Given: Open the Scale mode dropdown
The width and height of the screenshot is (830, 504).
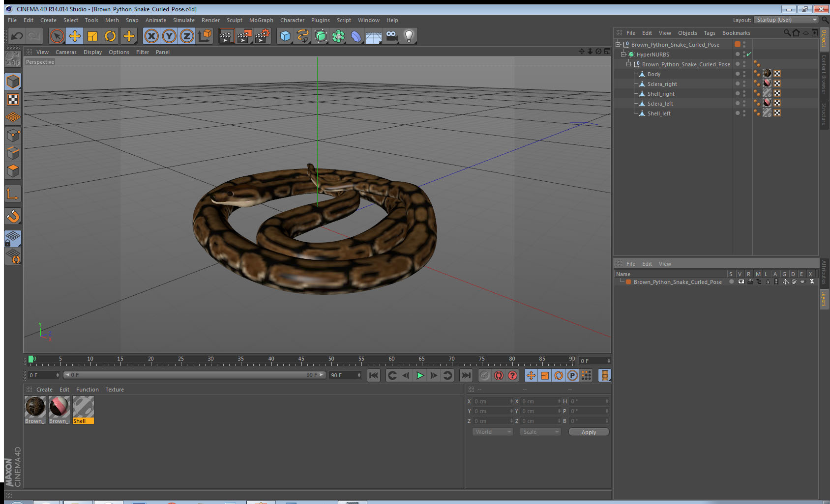Looking at the screenshot, I should pyautogui.click(x=540, y=432).
